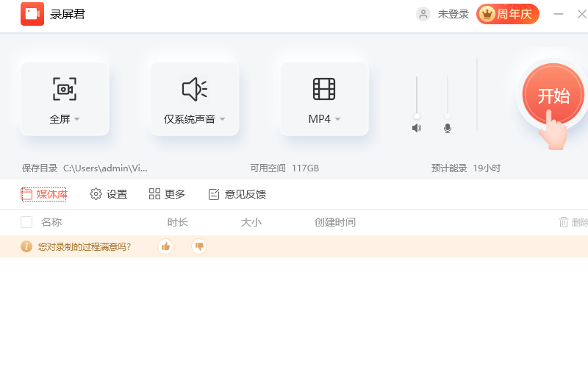Screen dimensions: 588x392
Task: Click thumbs down dissatisfaction icon
Action: click(x=199, y=246)
